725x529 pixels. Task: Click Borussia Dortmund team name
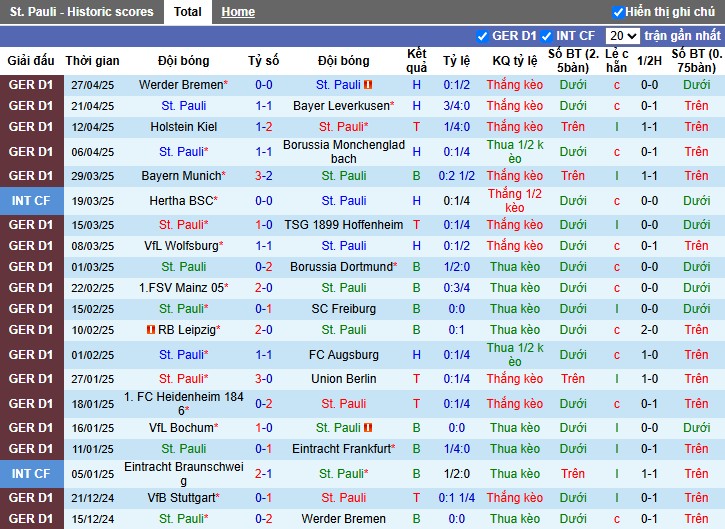click(341, 267)
